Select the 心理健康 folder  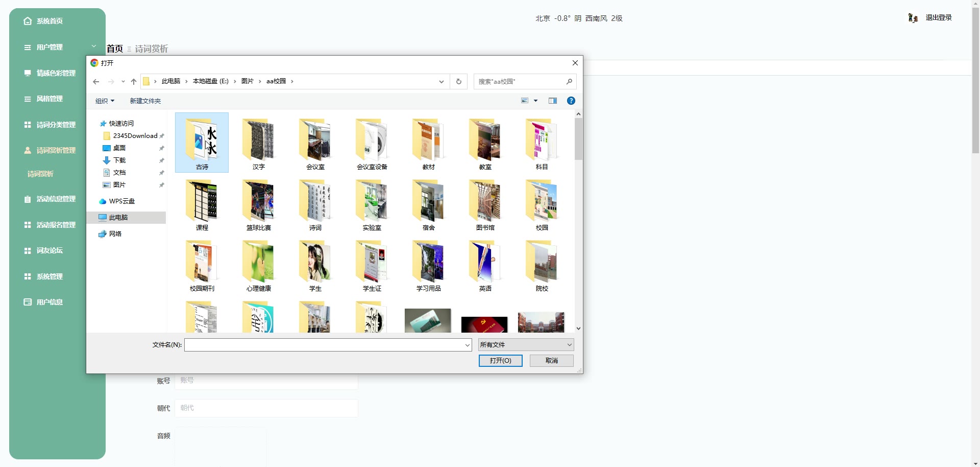click(x=258, y=264)
